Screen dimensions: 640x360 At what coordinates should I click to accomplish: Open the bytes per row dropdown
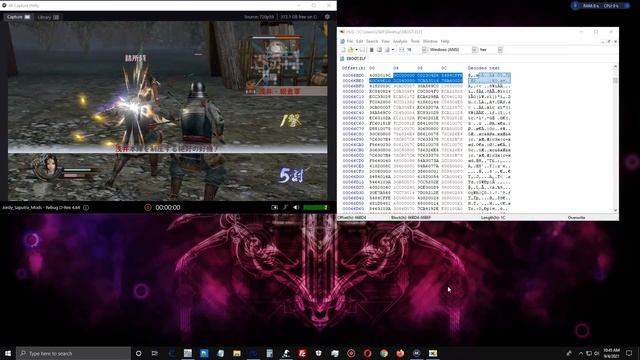424,50
